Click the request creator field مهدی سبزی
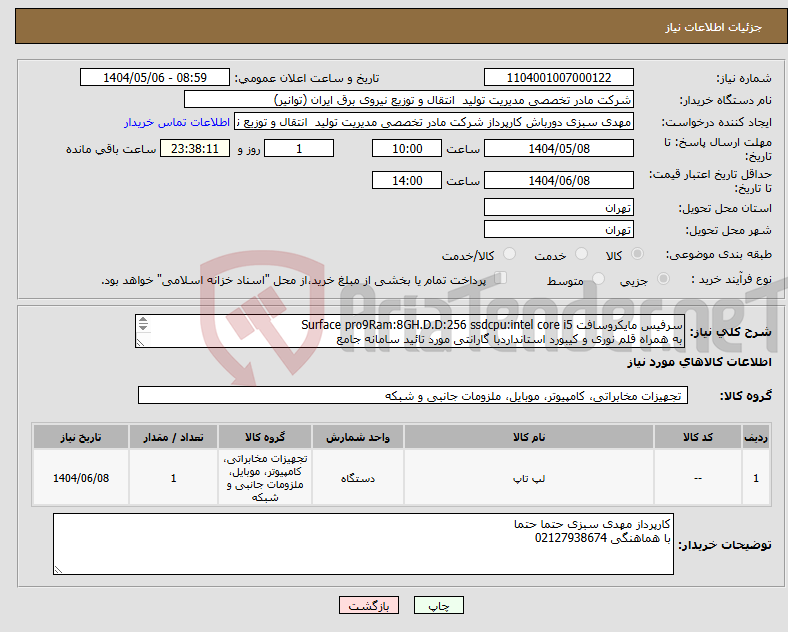Screen dimensions: 788x632 pyautogui.click(x=434, y=122)
